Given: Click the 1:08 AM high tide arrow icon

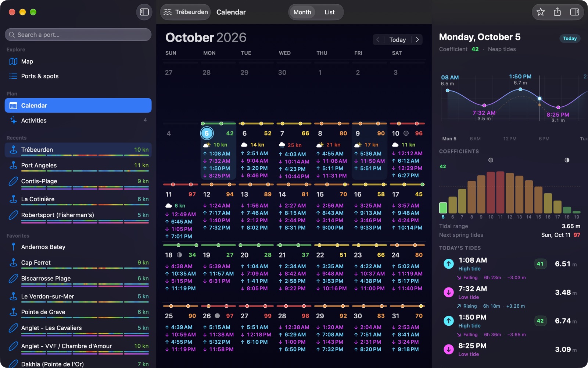Looking at the screenshot, I should [449, 264].
